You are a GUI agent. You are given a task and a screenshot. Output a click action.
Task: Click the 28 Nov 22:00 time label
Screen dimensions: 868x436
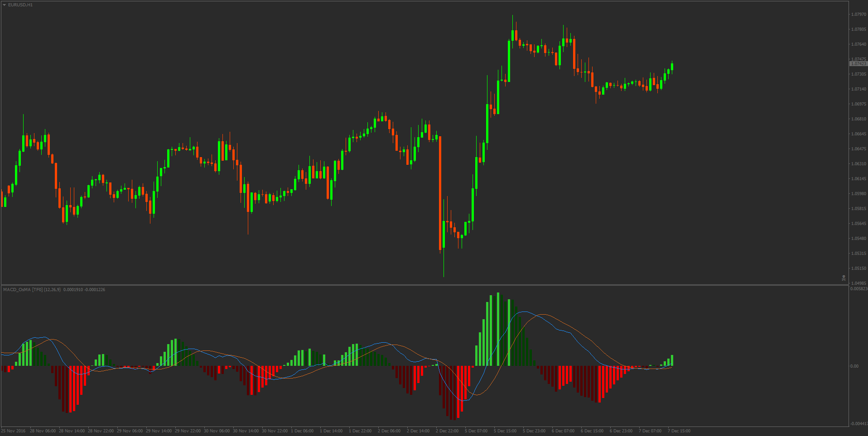click(101, 431)
